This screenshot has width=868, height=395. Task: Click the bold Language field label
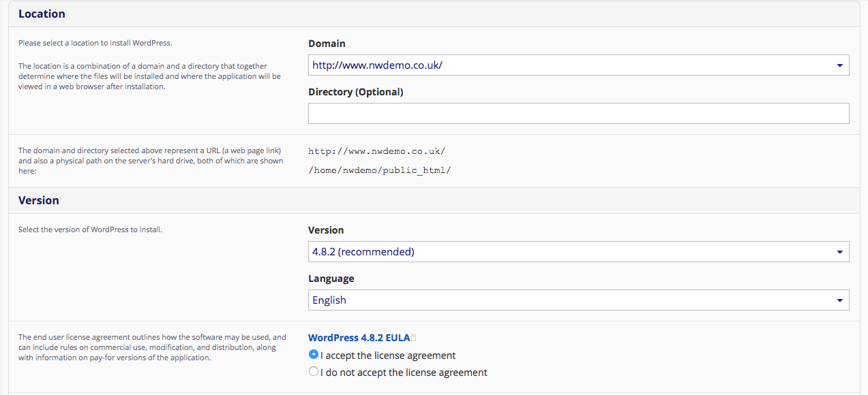(331, 279)
